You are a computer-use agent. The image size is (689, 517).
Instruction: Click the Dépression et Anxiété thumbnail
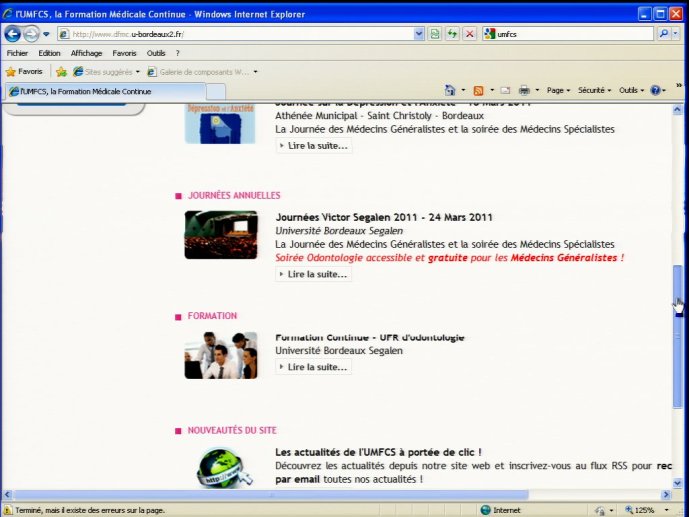click(x=220, y=124)
